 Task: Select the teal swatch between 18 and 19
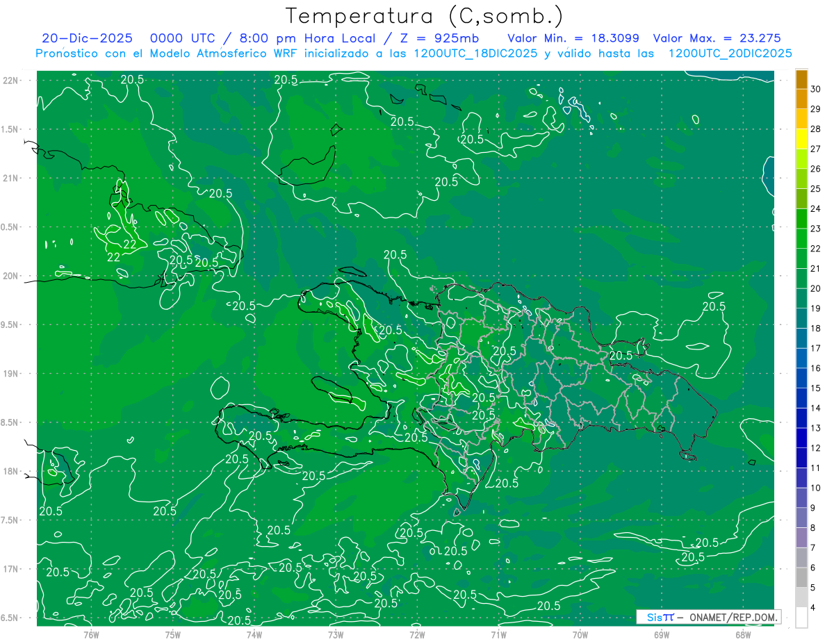pyautogui.click(x=801, y=318)
